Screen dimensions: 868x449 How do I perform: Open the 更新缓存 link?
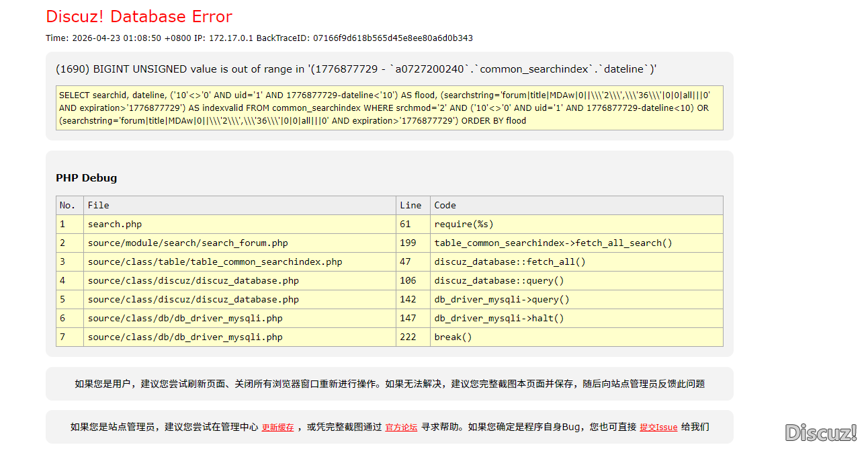[x=277, y=427]
